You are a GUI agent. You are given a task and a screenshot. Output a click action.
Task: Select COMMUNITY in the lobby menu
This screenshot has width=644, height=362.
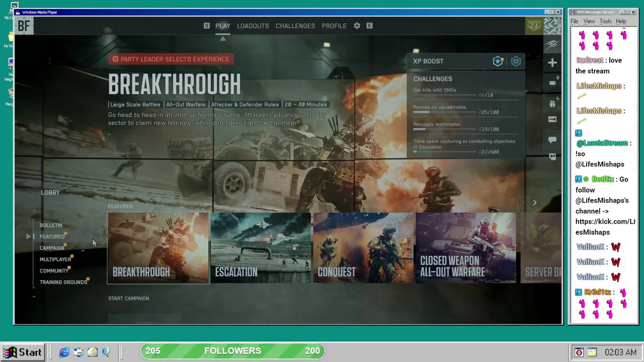[54, 270]
